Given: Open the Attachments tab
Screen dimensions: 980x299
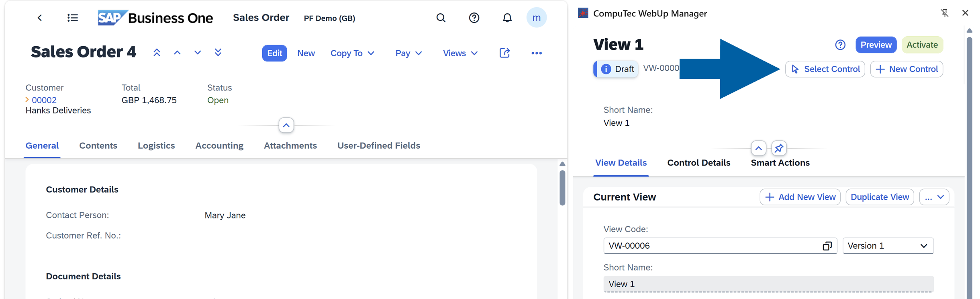Looking at the screenshot, I should pos(290,145).
